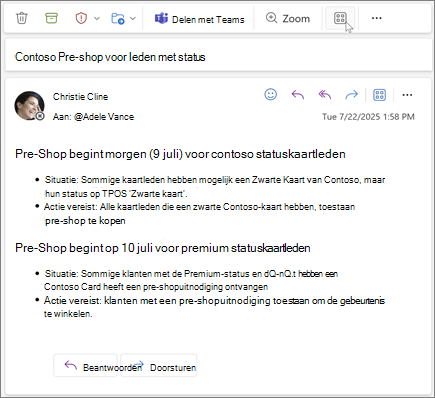The image size is (435, 398).
Task: Click the sender name Christie Cline
Action: click(80, 97)
